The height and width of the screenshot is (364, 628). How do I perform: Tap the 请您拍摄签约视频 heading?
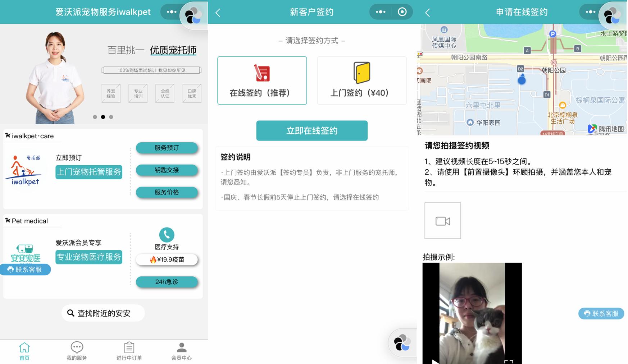coord(457,146)
